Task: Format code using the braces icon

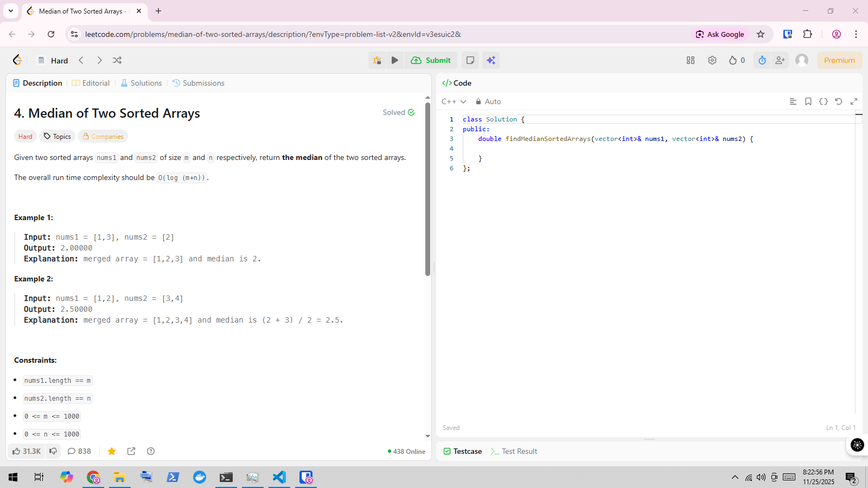Action: [x=824, y=101]
